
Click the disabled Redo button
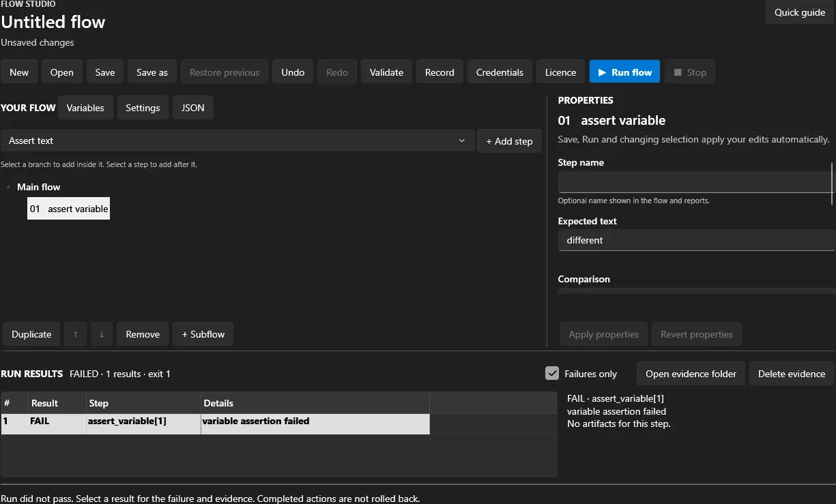(337, 72)
